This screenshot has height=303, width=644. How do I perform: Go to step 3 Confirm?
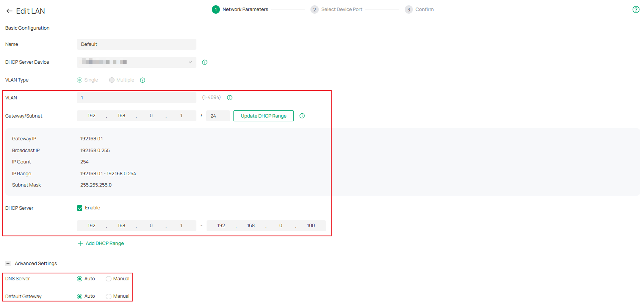pyautogui.click(x=419, y=9)
